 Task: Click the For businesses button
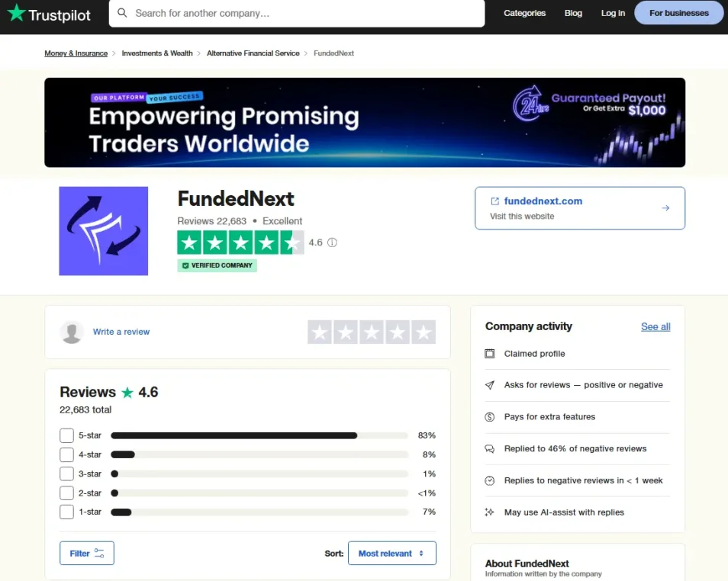point(679,13)
